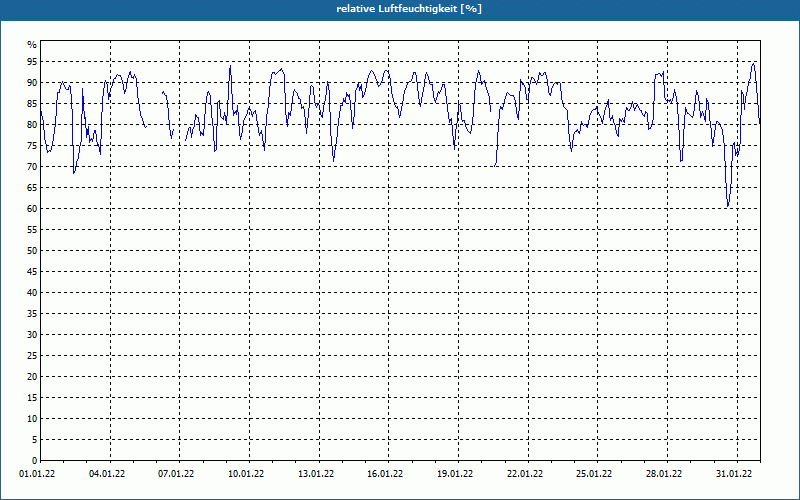Select the date label 13.01.22
This screenshot has height=500, width=800.
316,474
